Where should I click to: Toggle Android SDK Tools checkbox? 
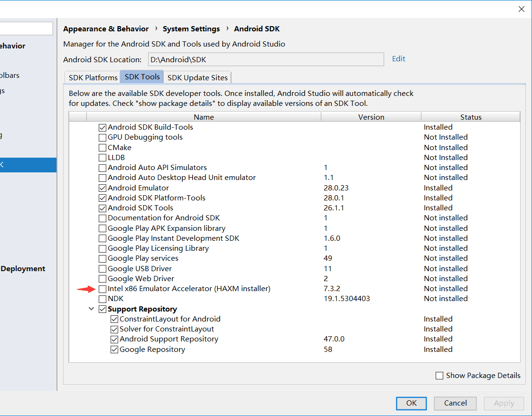[102, 208]
